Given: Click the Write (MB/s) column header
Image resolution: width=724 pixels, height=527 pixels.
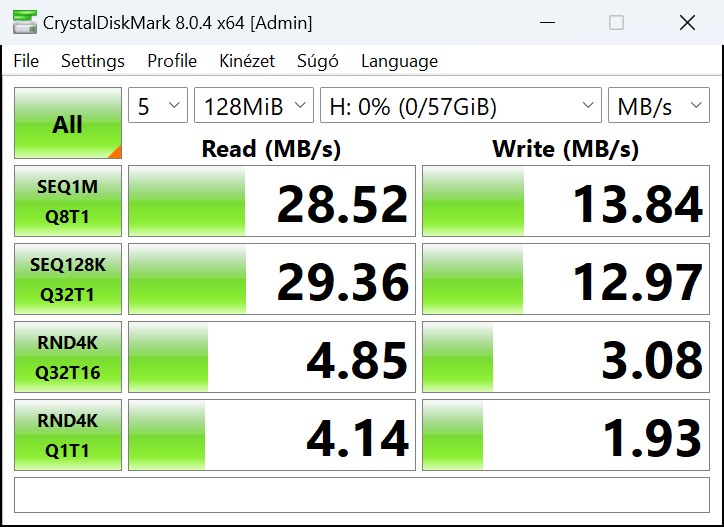Looking at the screenshot, I should click(x=566, y=149).
